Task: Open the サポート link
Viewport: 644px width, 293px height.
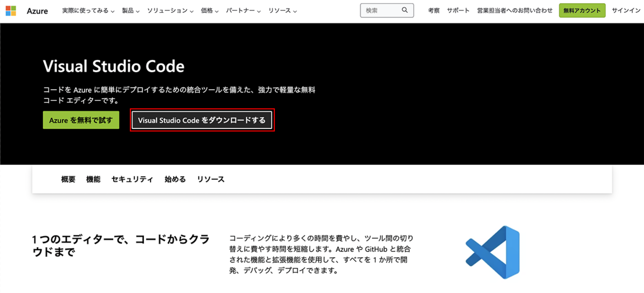Action: click(x=458, y=11)
